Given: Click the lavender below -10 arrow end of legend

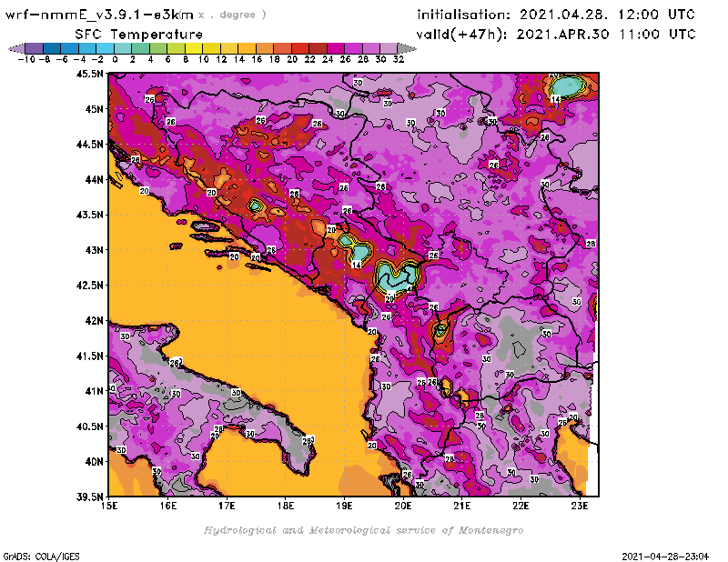Looking at the screenshot, I should [x=16, y=48].
